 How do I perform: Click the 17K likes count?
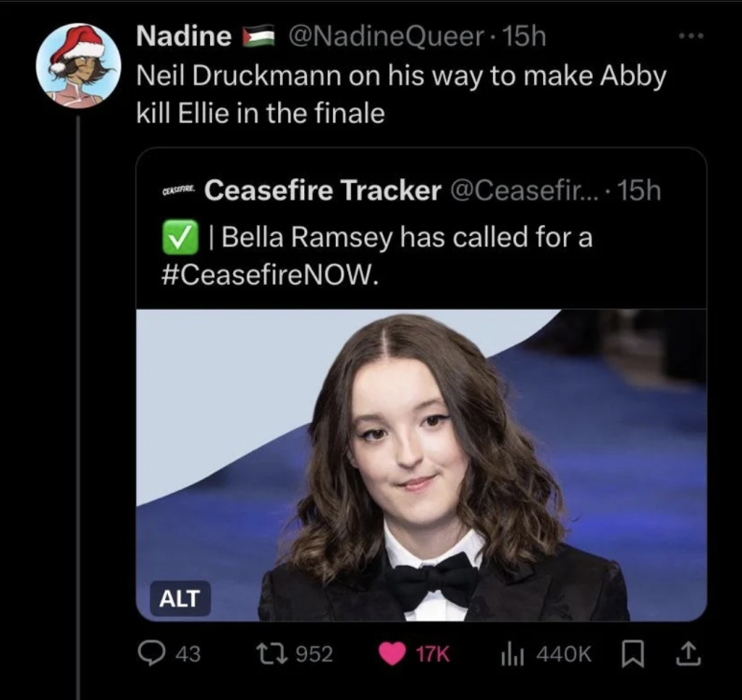(433, 654)
